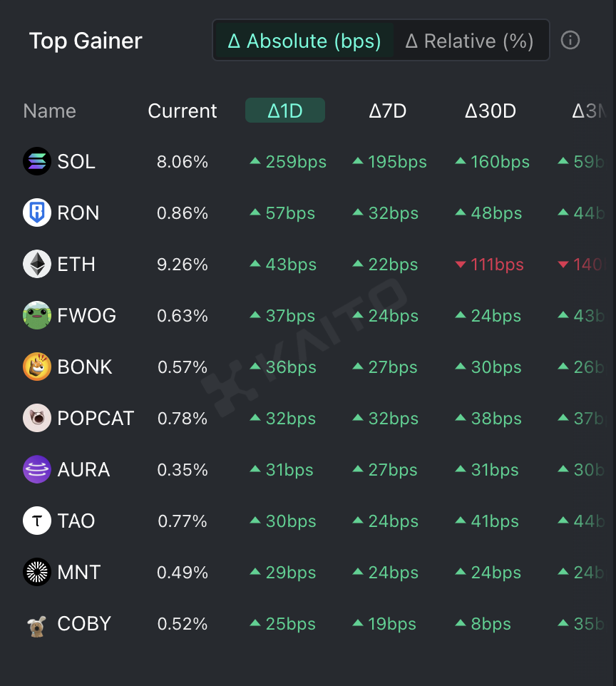Image resolution: width=616 pixels, height=686 pixels.
Task: Click the TAO token logo icon
Action: pyautogui.click(x=37, y=521)
